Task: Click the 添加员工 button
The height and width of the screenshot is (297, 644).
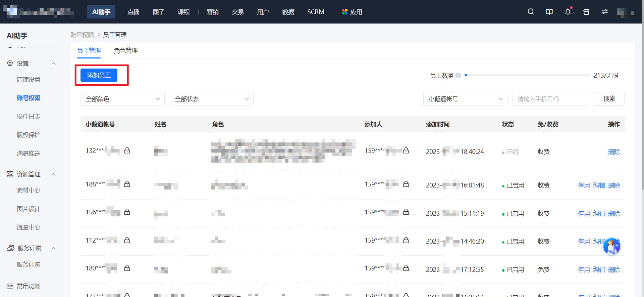Action: (x=99, y=75)
